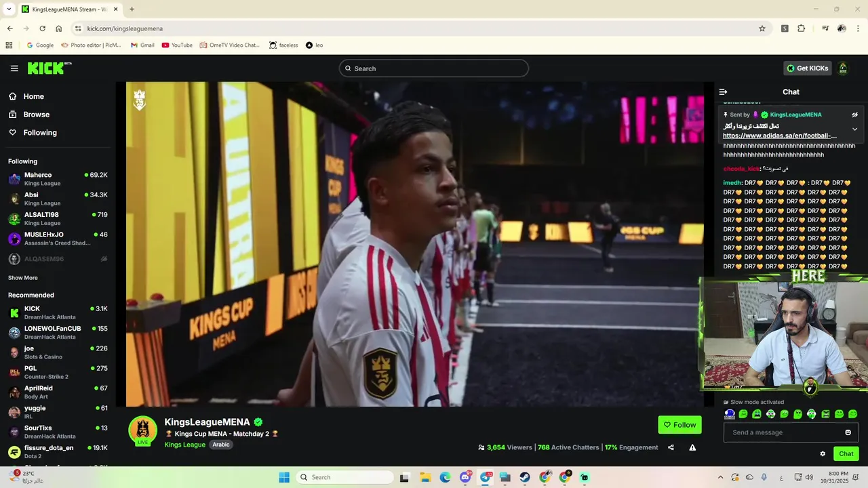
Task: Click the Arabic language tag
Action: pos(221,445)
